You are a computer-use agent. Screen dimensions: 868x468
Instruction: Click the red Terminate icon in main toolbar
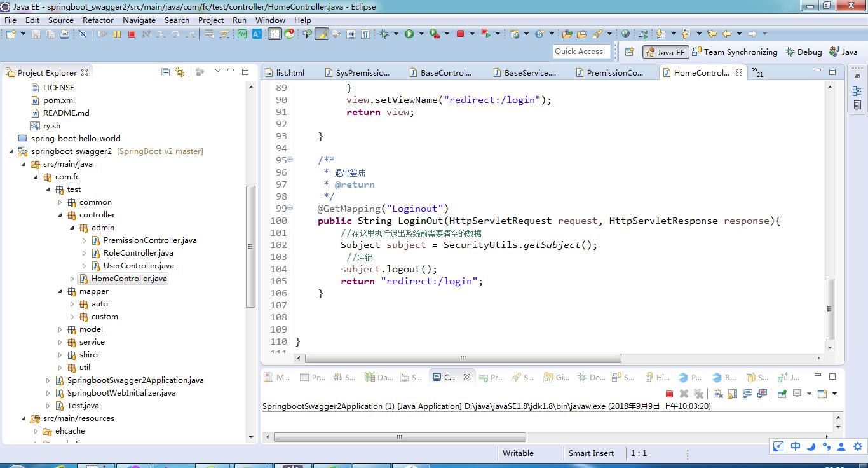tap(132, 34)
